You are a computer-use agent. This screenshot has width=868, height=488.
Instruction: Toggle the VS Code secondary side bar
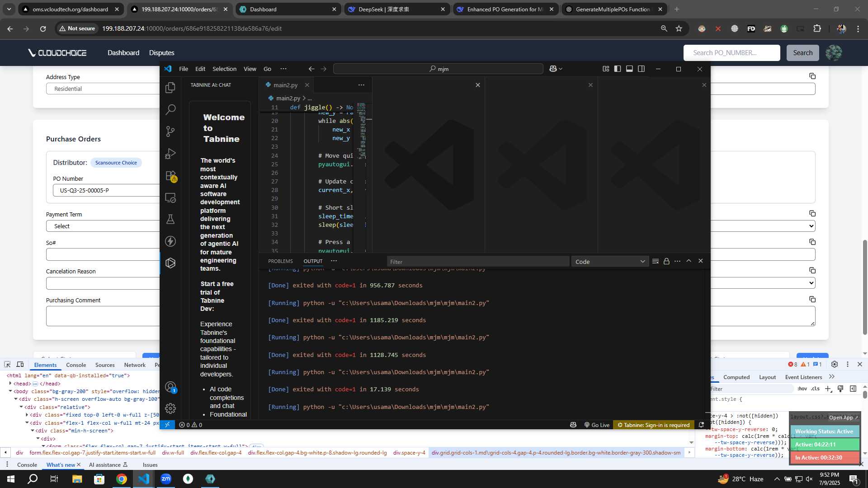(x=641, y=69)
